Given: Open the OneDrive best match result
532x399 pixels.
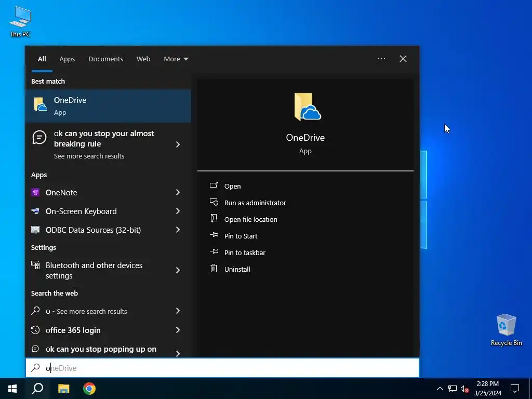Looking at the screenshot, I should [x=108, y=106].
